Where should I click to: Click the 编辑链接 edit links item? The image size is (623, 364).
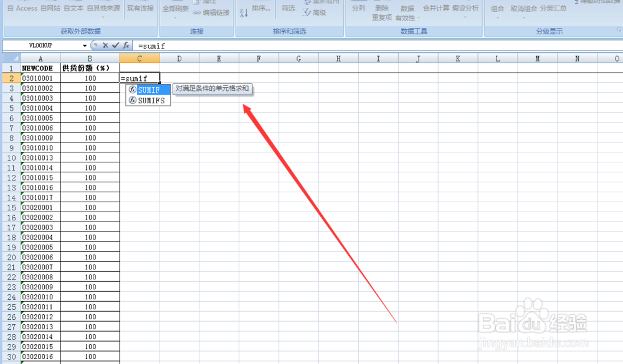(211, 12)
